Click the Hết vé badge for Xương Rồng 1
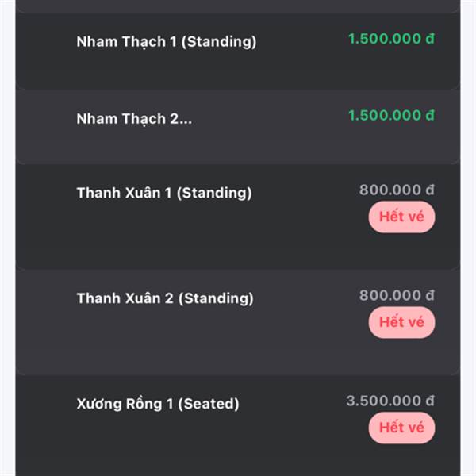Viewport: 476px width, 476px height. coord(401,428)
